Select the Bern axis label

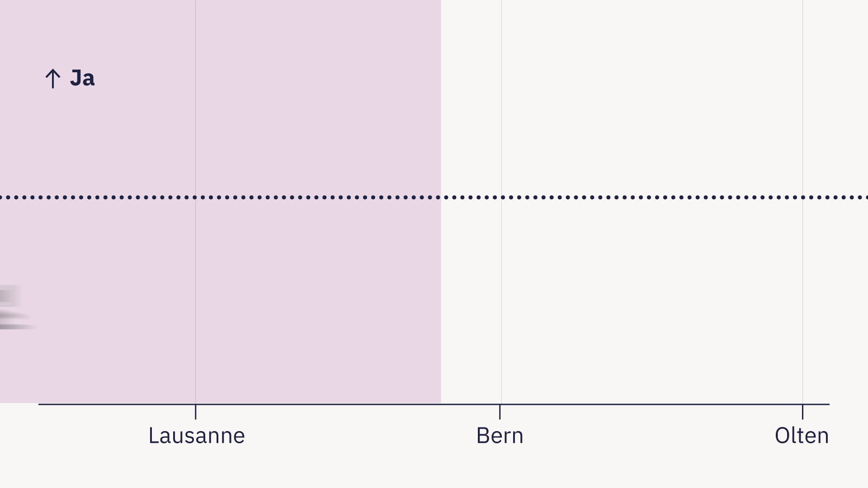tap(500, 436)
